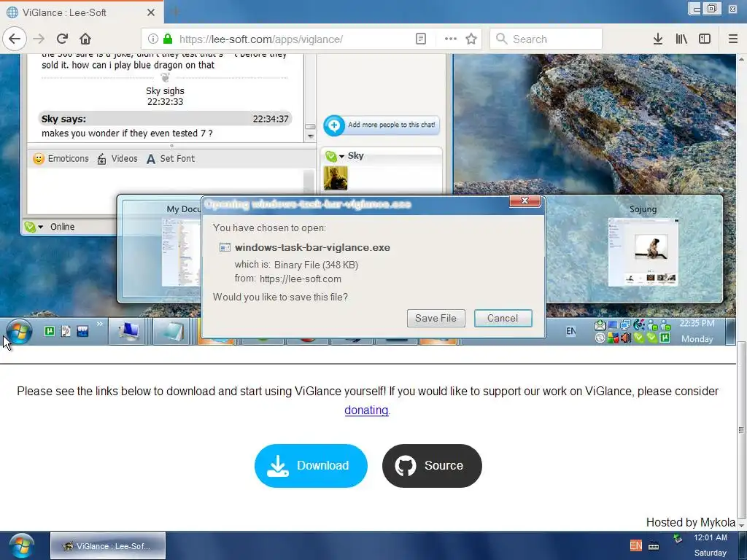Screen dimensions: 747x560
Task: Click the page vertical scrollbar thumb
Action: coord(741,430)
